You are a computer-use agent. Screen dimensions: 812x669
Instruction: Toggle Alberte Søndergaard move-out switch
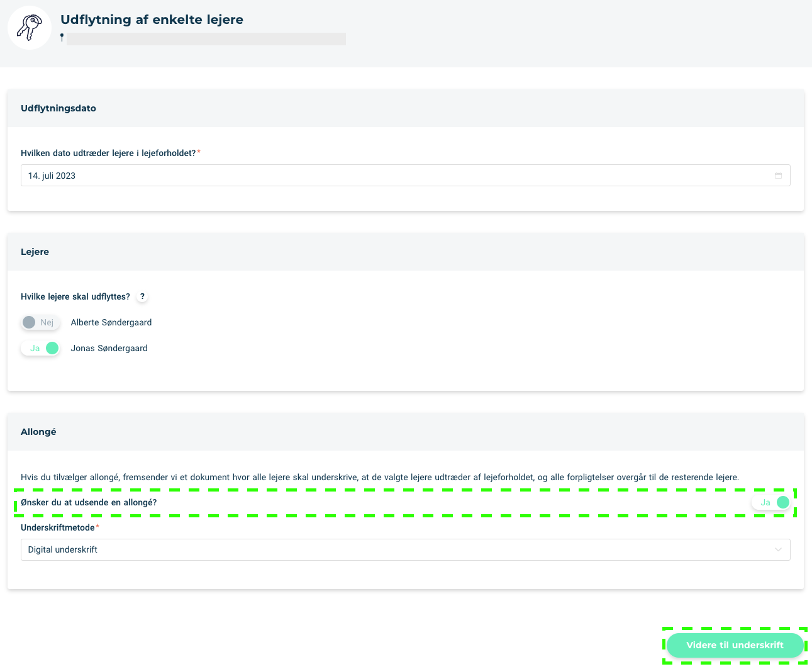(x=40, y=322)
